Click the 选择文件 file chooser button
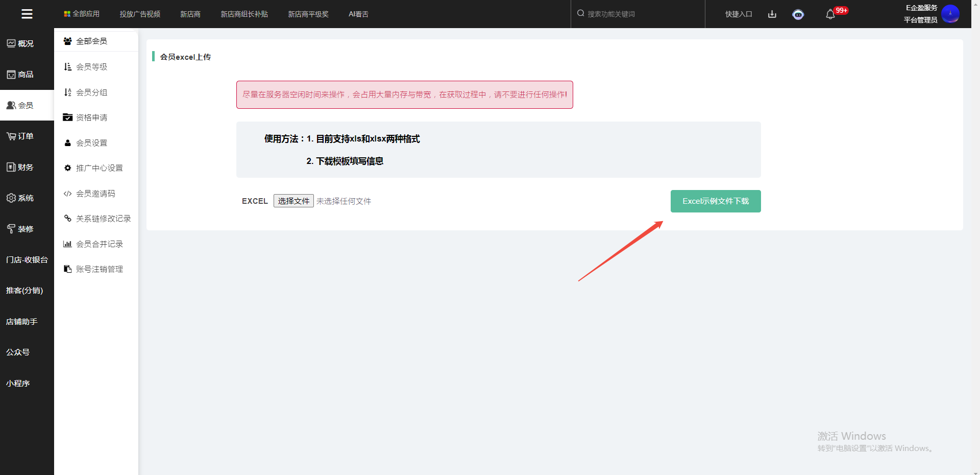980x475 pixels. (293, 201)
